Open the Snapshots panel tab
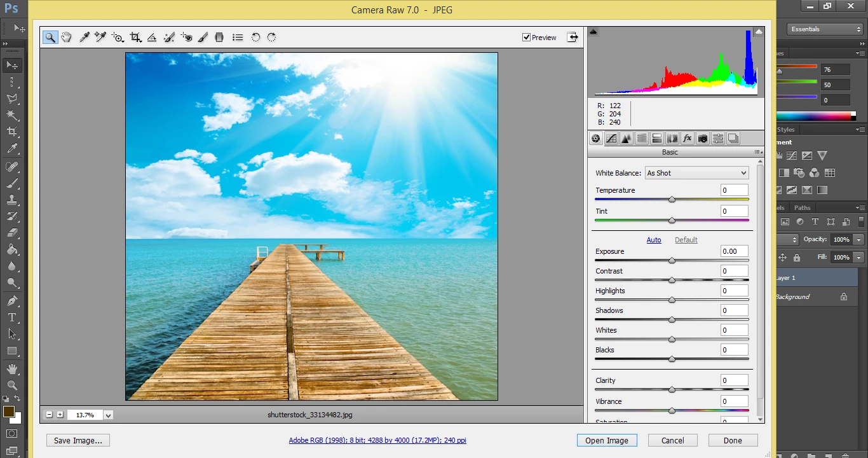The image size is (868, 458). [733, 139]
